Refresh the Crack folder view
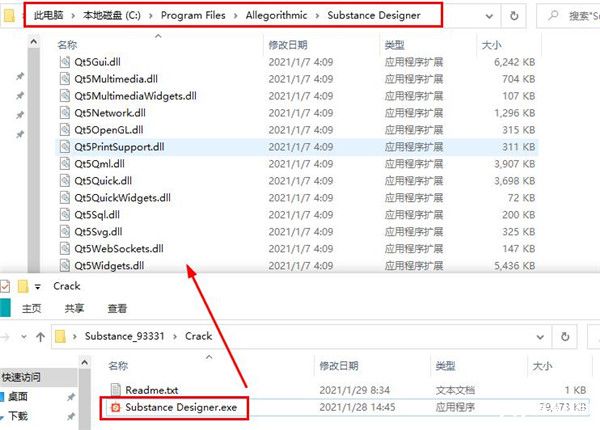Image resolution: width=600 pixels, height=430 pixels. coord(565,336)
